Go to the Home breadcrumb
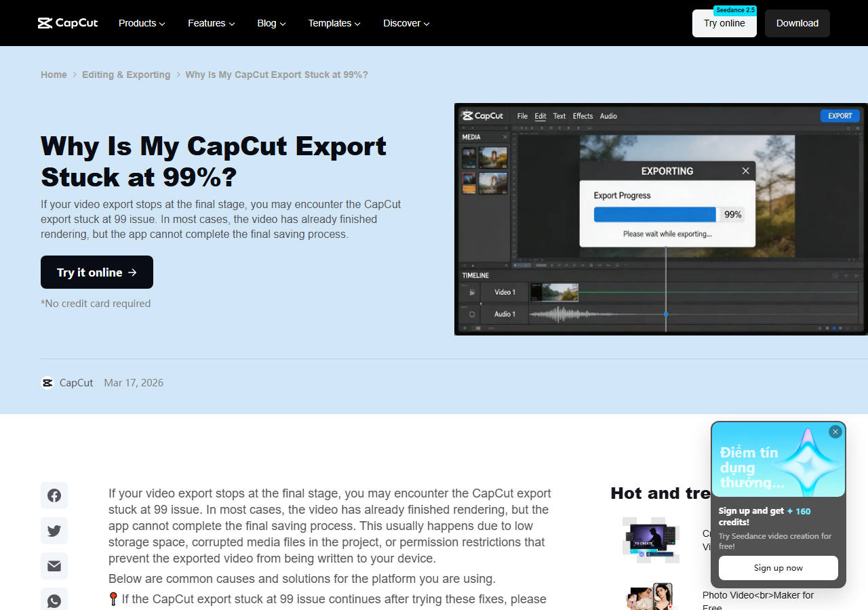868x610 pixels. click(x=54, y=75)
